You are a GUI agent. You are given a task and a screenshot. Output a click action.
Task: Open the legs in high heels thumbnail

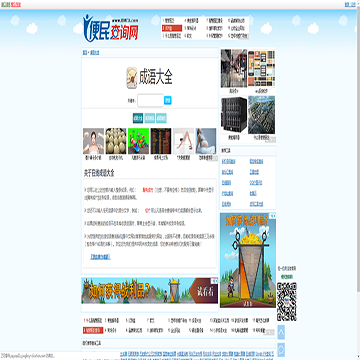[183, 141]
